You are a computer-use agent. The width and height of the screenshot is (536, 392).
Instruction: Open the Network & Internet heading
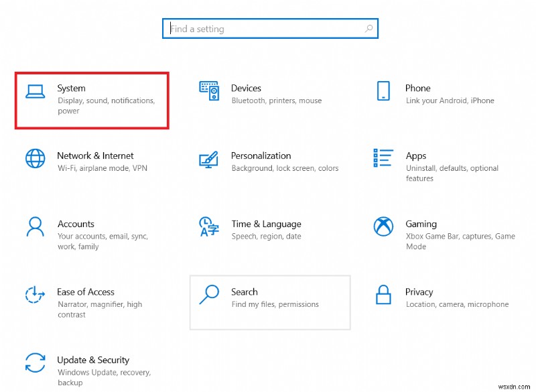point(95,155)
